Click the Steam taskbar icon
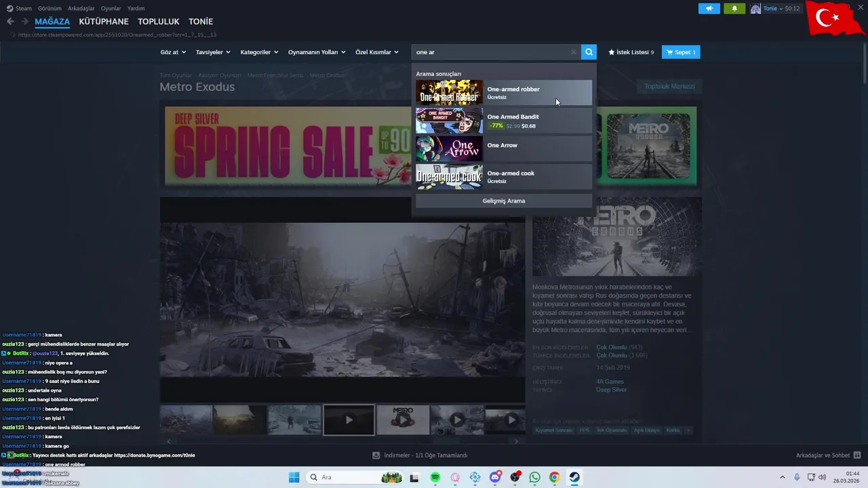Screen dimensions: 868x488 tap(574, 477)
